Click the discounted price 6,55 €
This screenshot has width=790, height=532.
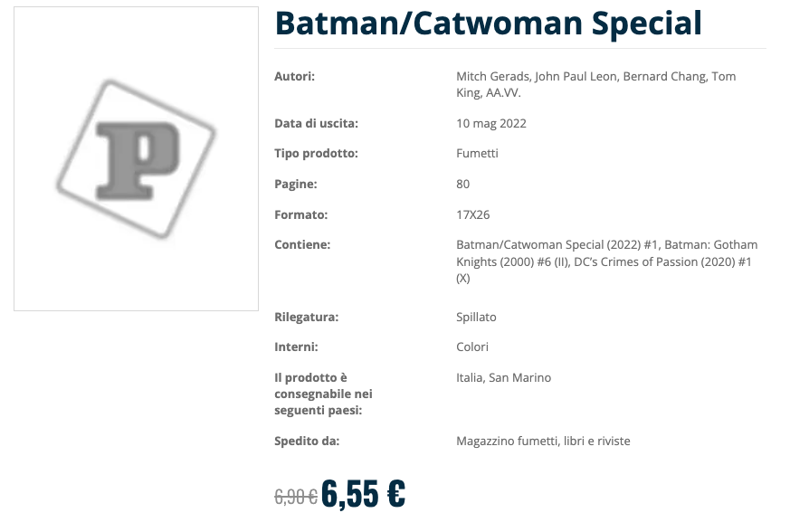[363, 493]
